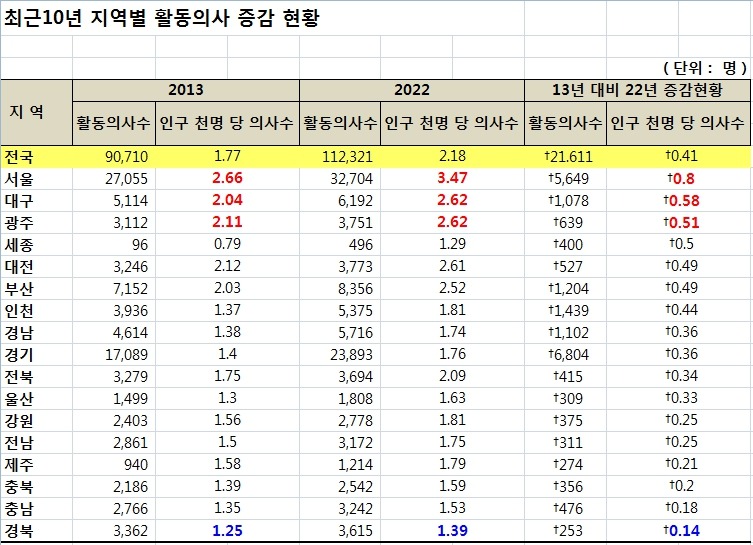Screen dimensions: 753x545
Task: Click the '부산' row label
Action: coord(19,289)
